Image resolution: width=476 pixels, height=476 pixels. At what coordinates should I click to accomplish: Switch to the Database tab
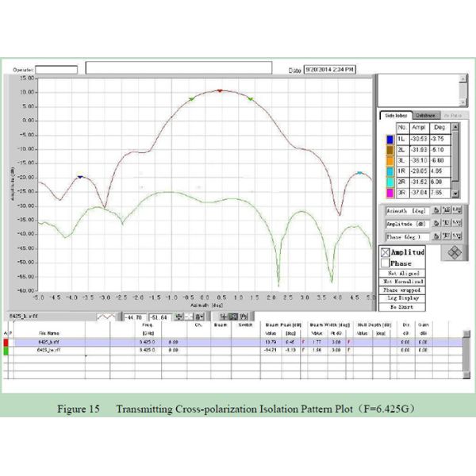tap(424, 116)
